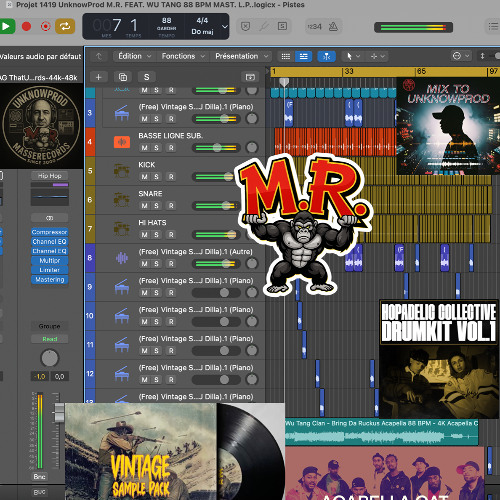Click the red Record button

(26, 26)
